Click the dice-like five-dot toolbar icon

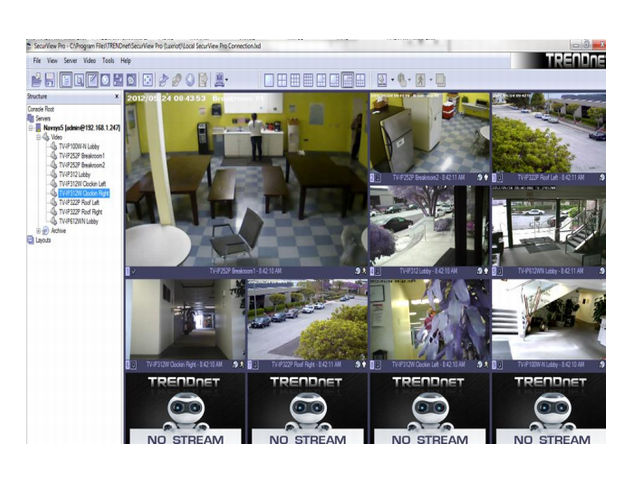click(x=148, y=80)
